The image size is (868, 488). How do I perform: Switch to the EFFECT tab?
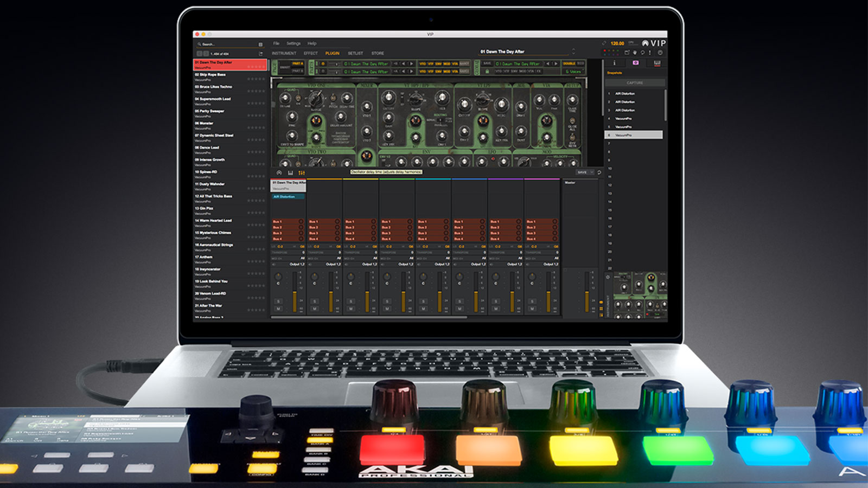click(311, 53)
